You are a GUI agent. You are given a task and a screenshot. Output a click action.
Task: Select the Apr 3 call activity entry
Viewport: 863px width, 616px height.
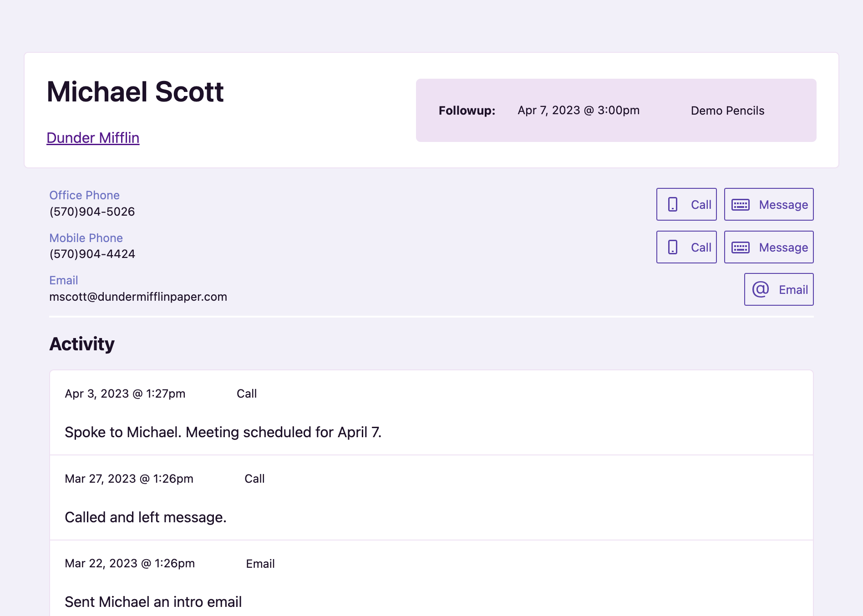431,414
